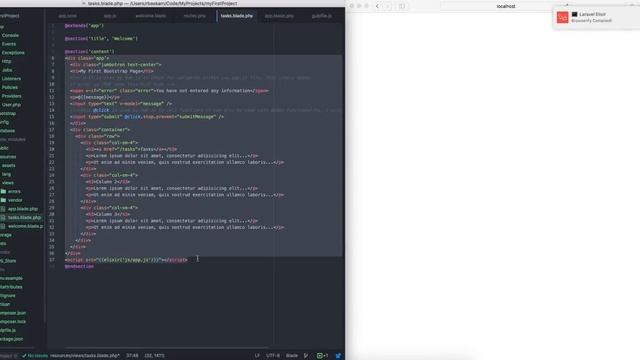The image size is (640, 360).
Task: Select Providers folder in project tree
Action: (11, 96)
